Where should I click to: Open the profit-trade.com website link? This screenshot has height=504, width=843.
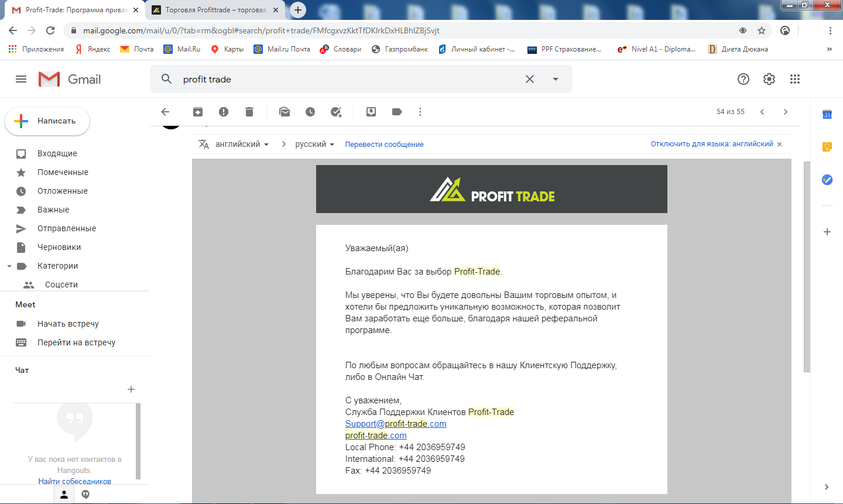coord(376,436)
